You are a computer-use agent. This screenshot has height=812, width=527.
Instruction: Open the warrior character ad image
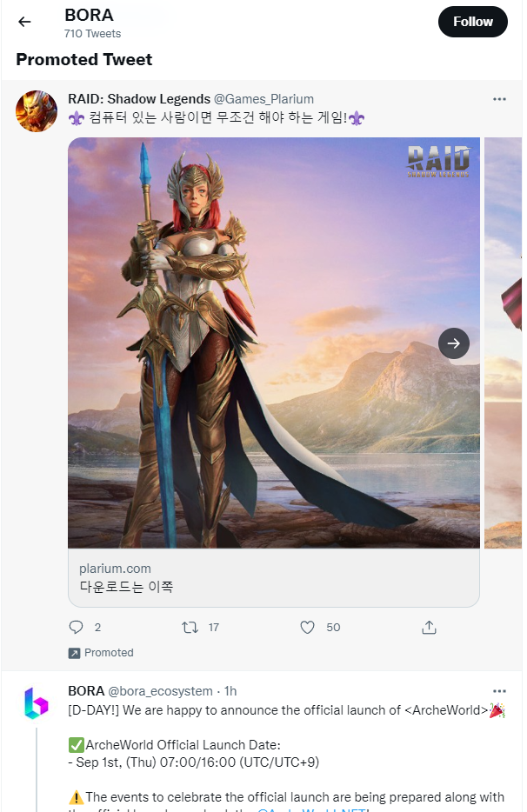274,343
